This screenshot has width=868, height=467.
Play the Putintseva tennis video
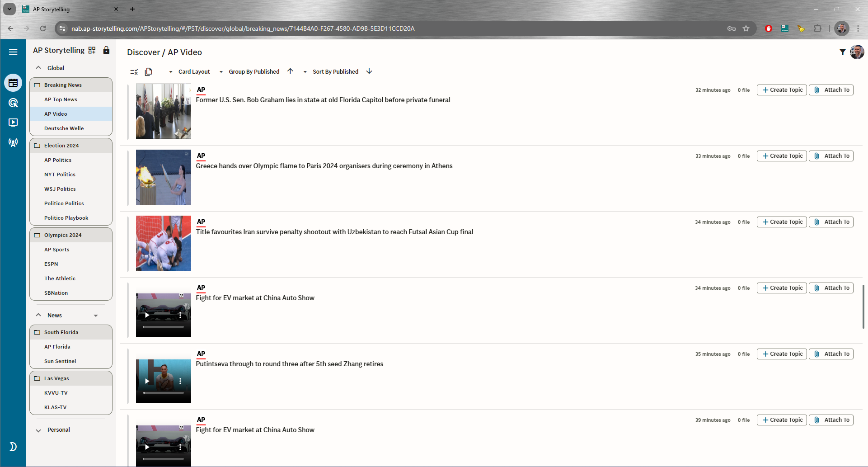click(x=147, y=381)
